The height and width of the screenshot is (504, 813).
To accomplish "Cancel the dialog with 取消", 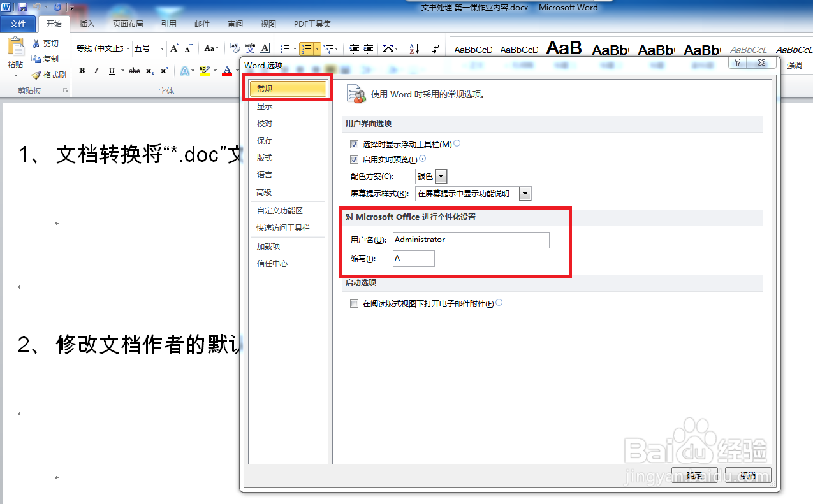I will (x=748, y=475).
